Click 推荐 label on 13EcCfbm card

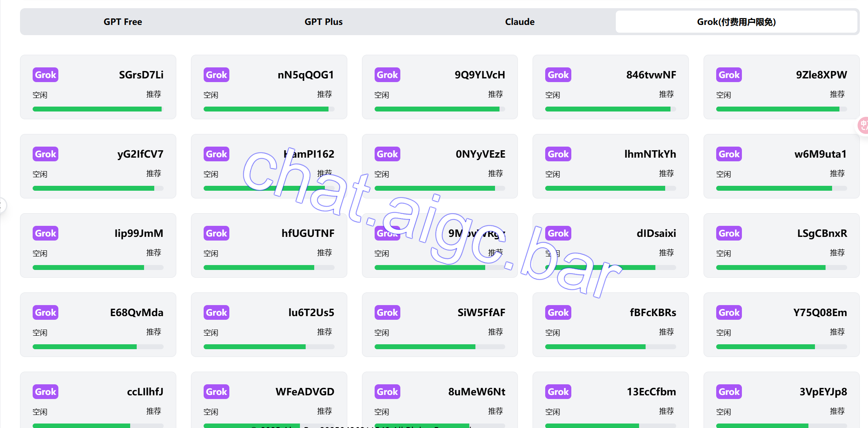click(x=666, y=411)
